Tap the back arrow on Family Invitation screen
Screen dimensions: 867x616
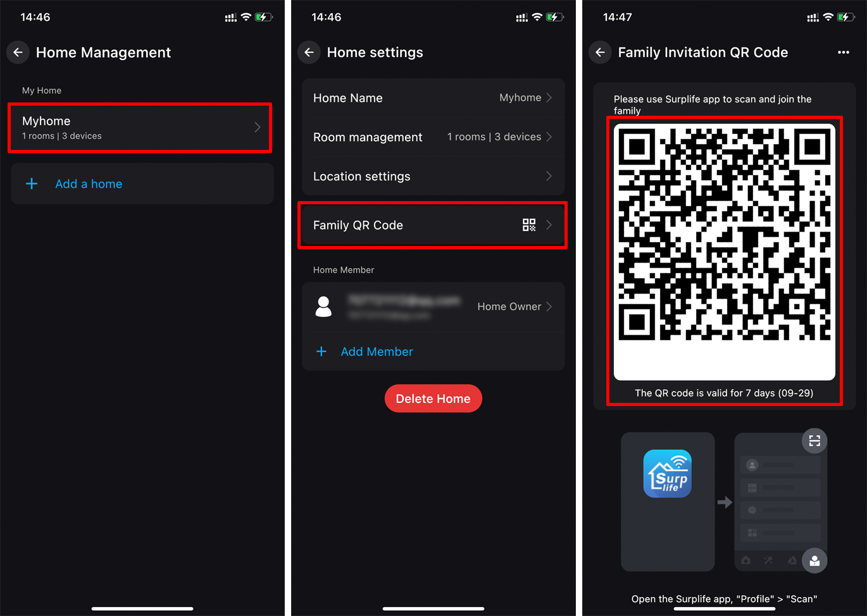click(x=600, y=52)
